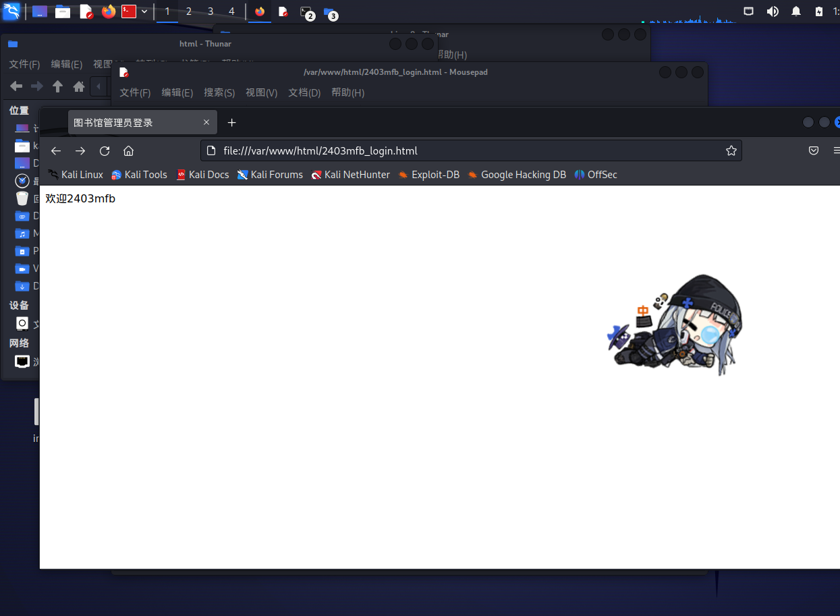Switch to workspace 1
This screenshot has height=616, width=840.
(x=167, y=11)
